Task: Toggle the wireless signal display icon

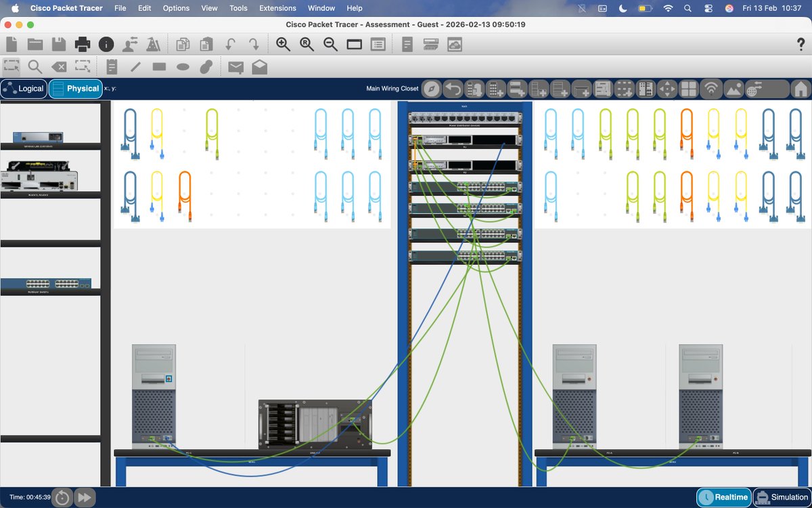Action: (x=710, y=89)
